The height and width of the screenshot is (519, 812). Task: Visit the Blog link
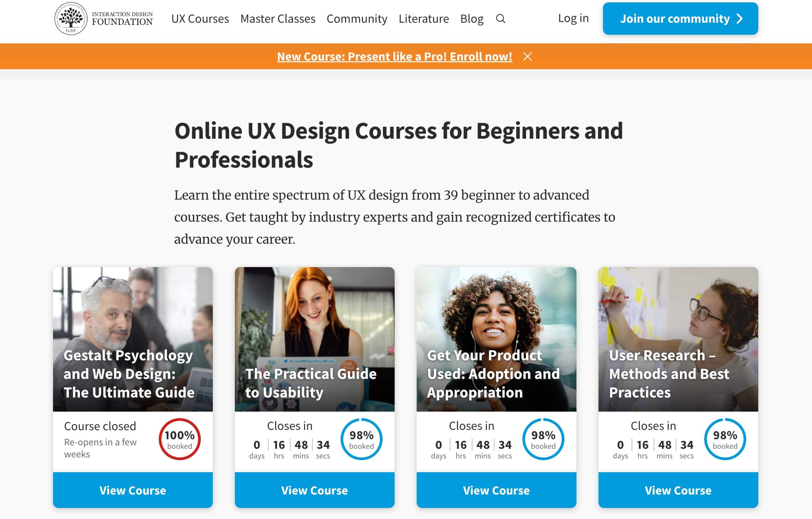tap(472, 19)
